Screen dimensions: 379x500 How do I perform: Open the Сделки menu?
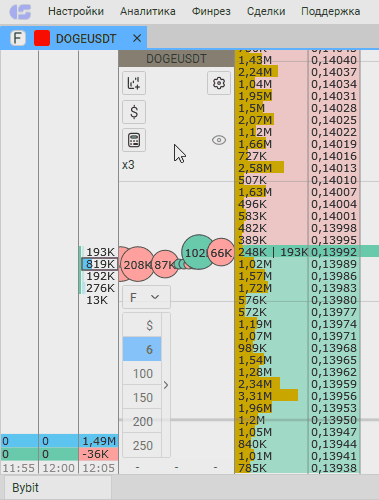coord(266,11)
